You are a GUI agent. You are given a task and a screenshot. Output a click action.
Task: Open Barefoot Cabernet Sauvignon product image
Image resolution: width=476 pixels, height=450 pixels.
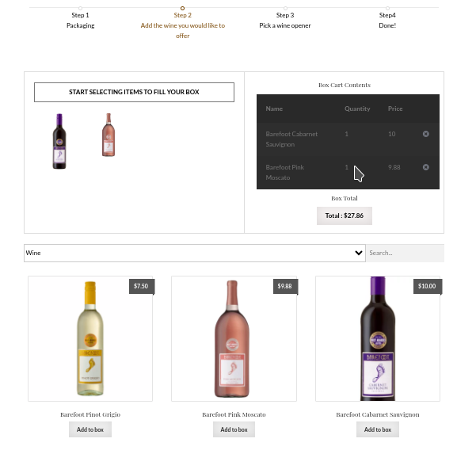tap(378, 338)
